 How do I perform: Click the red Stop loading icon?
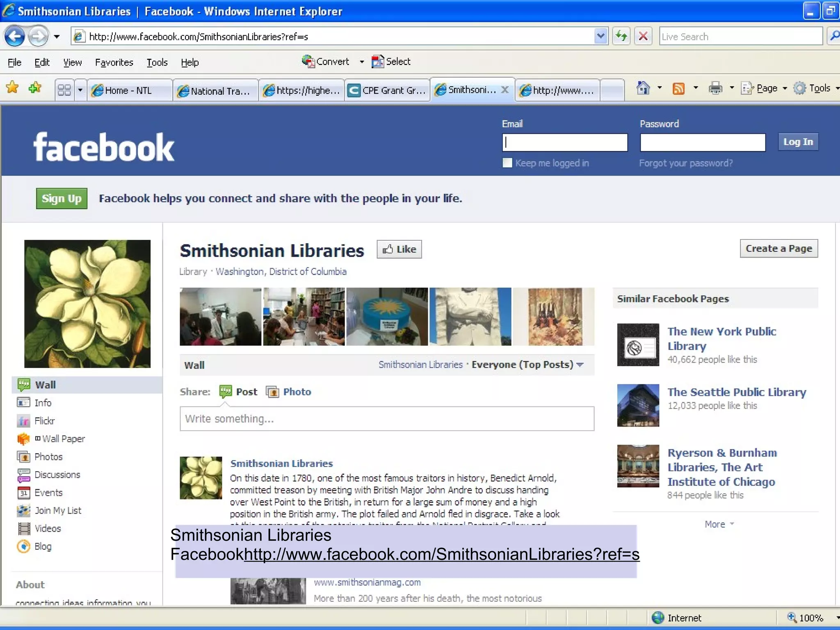click(x=643, y=37)
